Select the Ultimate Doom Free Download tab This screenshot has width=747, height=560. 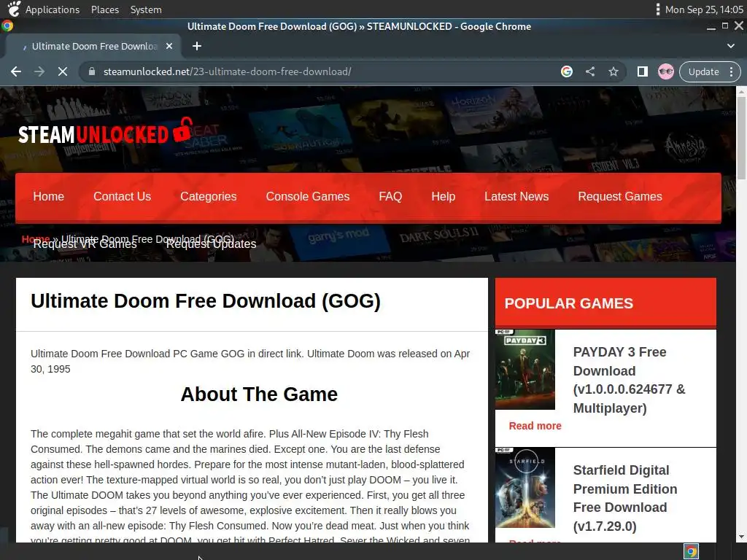(94, 46)
